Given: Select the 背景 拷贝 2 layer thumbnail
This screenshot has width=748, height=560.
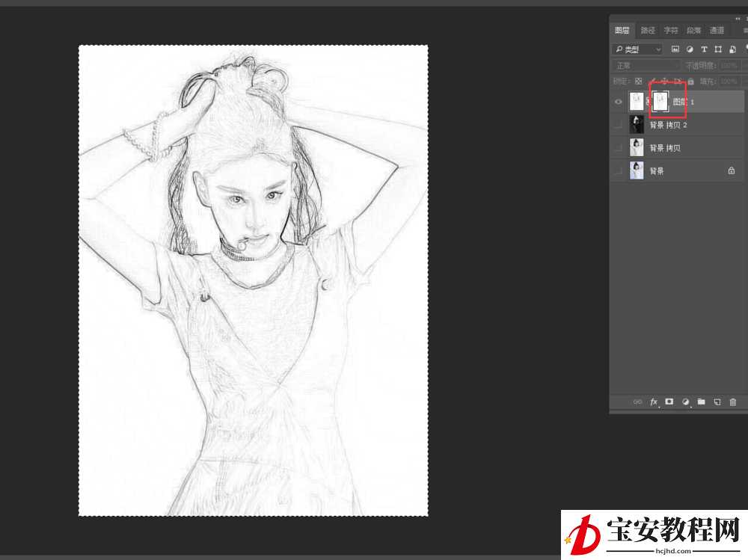Looking at the screenshot, I should pyautogui.click(x=637, y=125).
